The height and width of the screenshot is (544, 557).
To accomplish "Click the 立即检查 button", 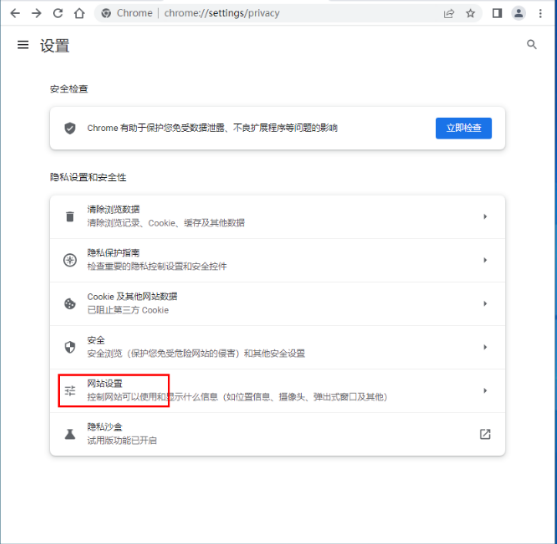I will (464, 128).
